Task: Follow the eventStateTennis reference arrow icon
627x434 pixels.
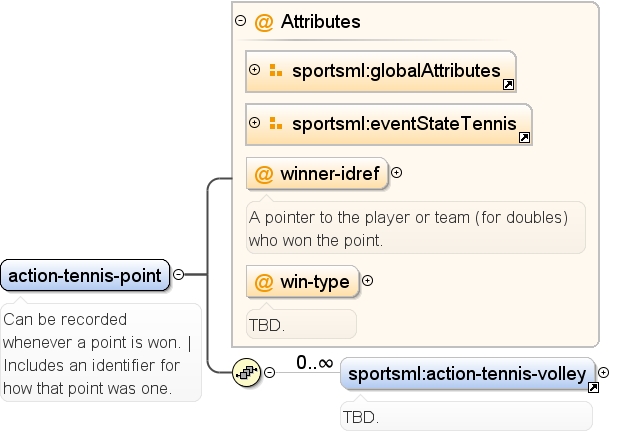Action: tap(524, 138)
